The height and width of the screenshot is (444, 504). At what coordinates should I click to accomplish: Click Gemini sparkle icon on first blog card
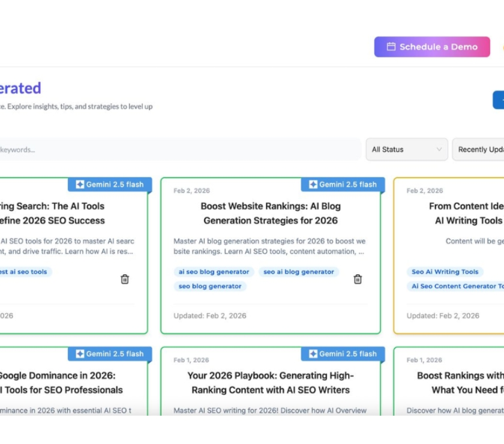[x=80, y=185]
